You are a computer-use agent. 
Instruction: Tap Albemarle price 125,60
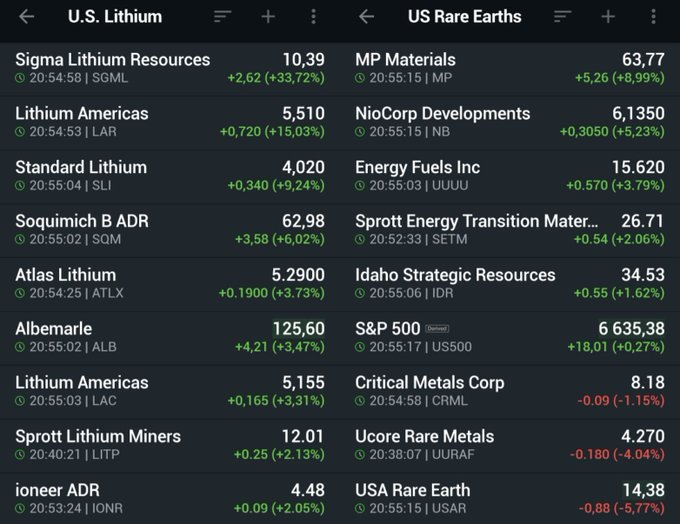click(298, 328)
